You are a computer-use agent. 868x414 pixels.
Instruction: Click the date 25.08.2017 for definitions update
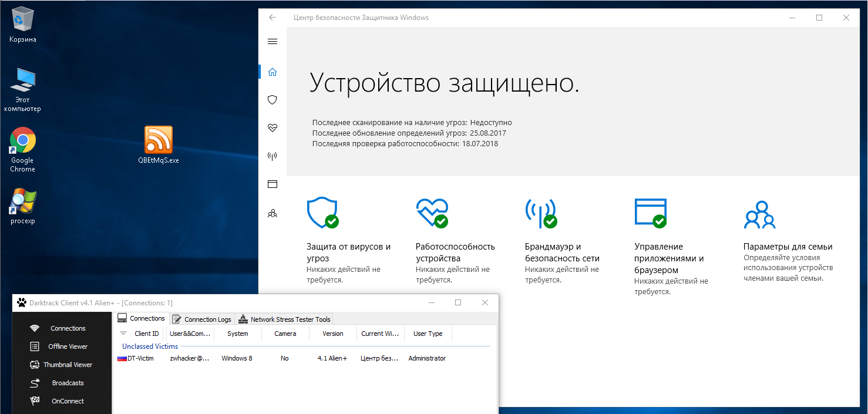[487, 133]
